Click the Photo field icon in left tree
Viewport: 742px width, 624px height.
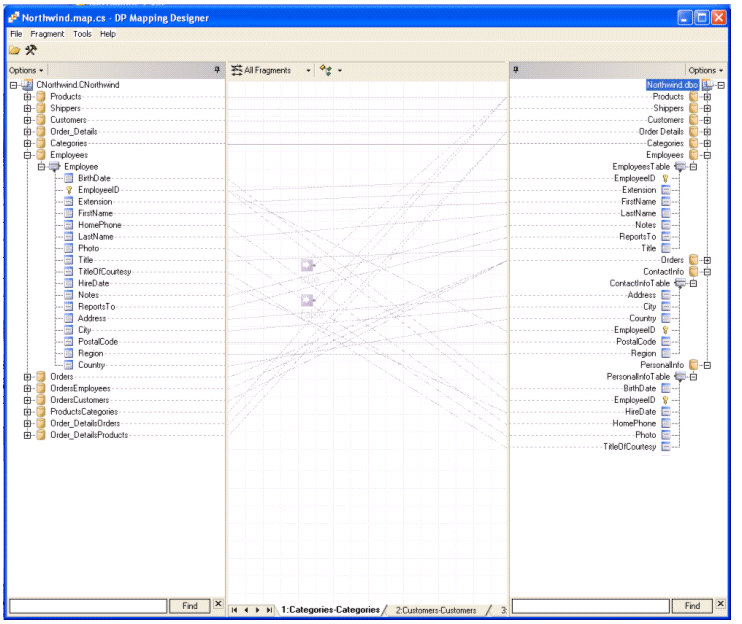pyautogui.click(x=69, y=248)
